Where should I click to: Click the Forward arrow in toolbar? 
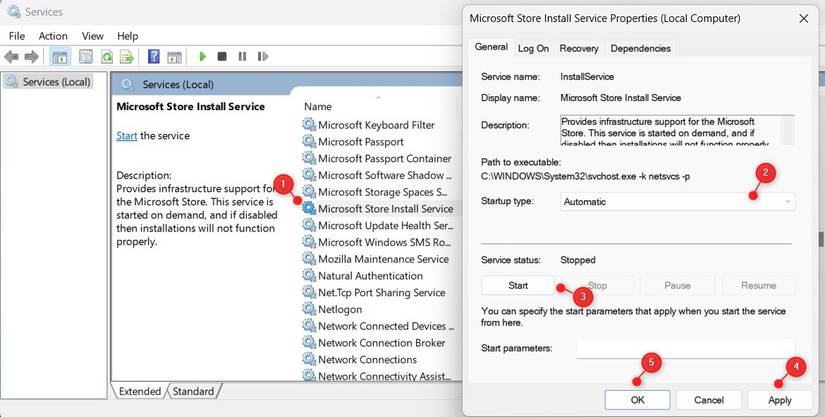pyautogui.click(x=31, y=57)
